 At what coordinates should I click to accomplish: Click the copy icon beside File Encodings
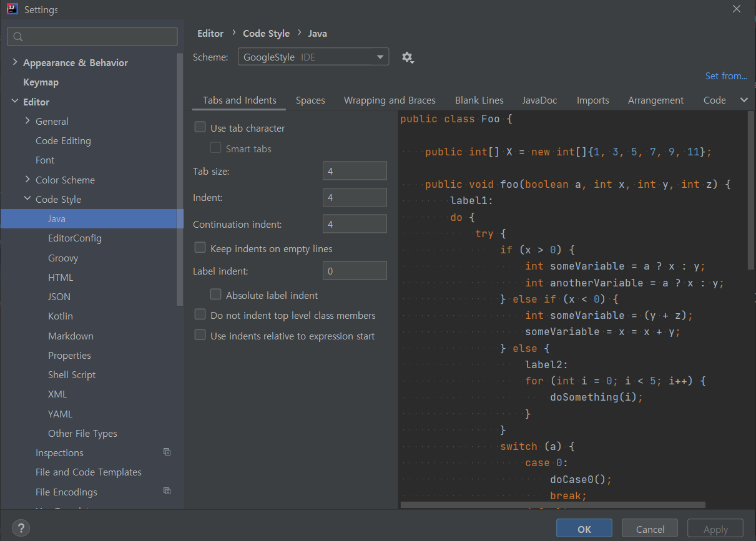point(167,491)
